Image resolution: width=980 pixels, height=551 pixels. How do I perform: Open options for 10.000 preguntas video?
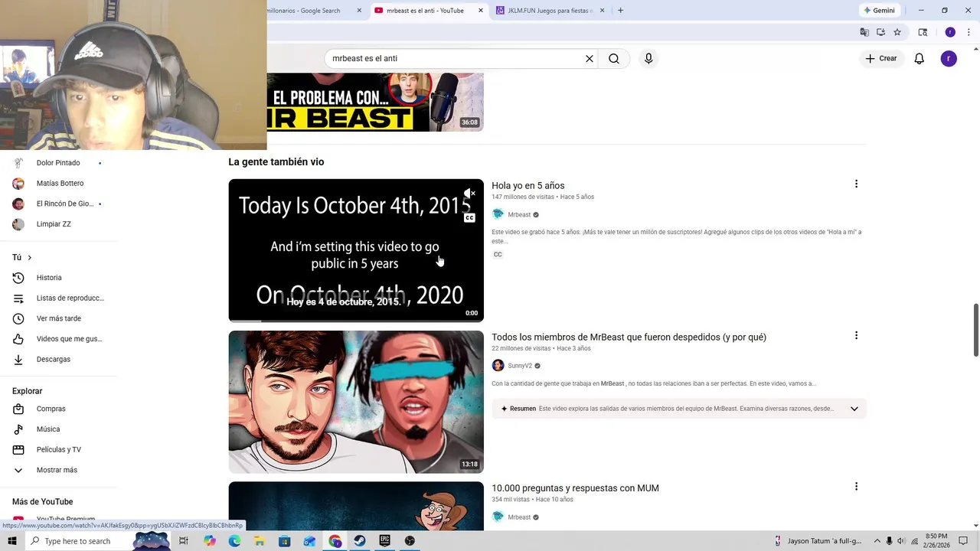pyautogui.click(x=856, y=487)
